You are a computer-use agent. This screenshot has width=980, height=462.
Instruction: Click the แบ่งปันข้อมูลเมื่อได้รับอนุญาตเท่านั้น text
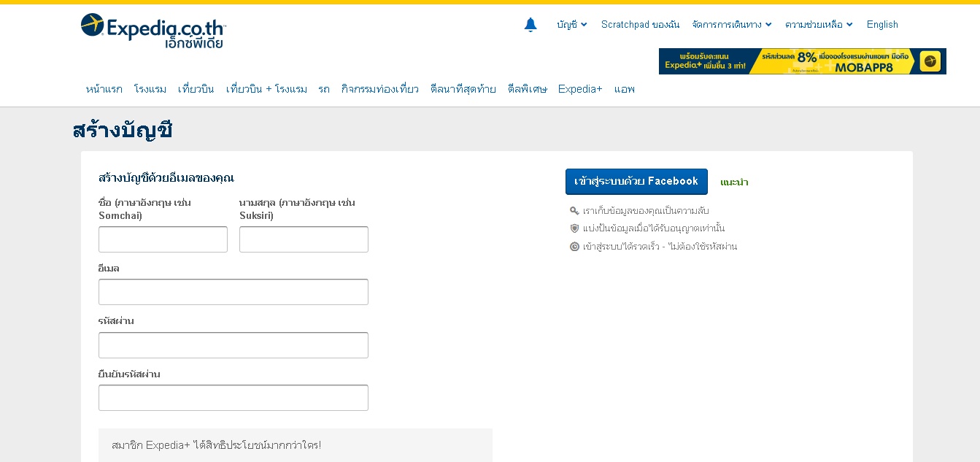click(654, 228)
